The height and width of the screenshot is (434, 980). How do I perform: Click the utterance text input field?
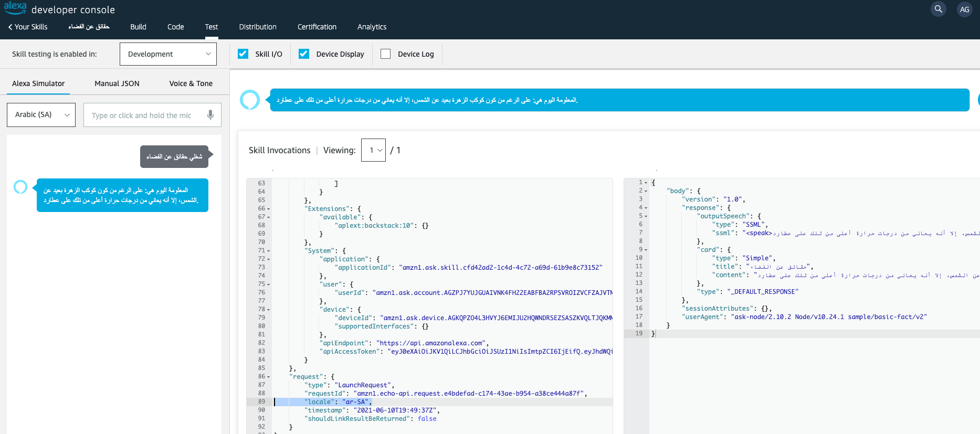[x=142, y=115]
